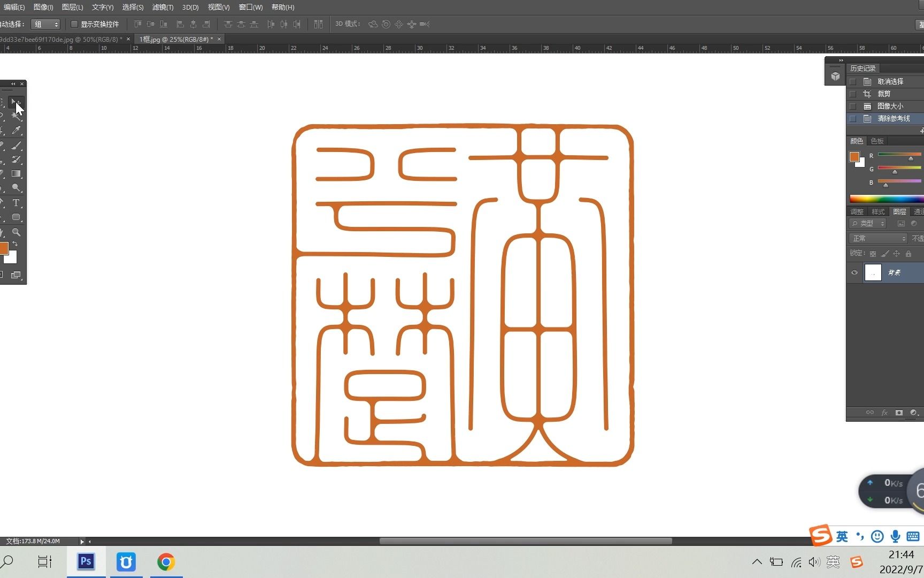Switch to the 样式 tab
Viewport: 924px width, 578px height.
878,211
